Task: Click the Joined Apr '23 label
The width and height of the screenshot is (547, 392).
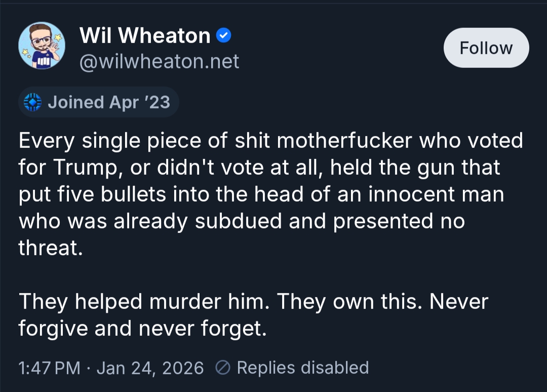Action: pyautogui.click(x=109, y=102)
